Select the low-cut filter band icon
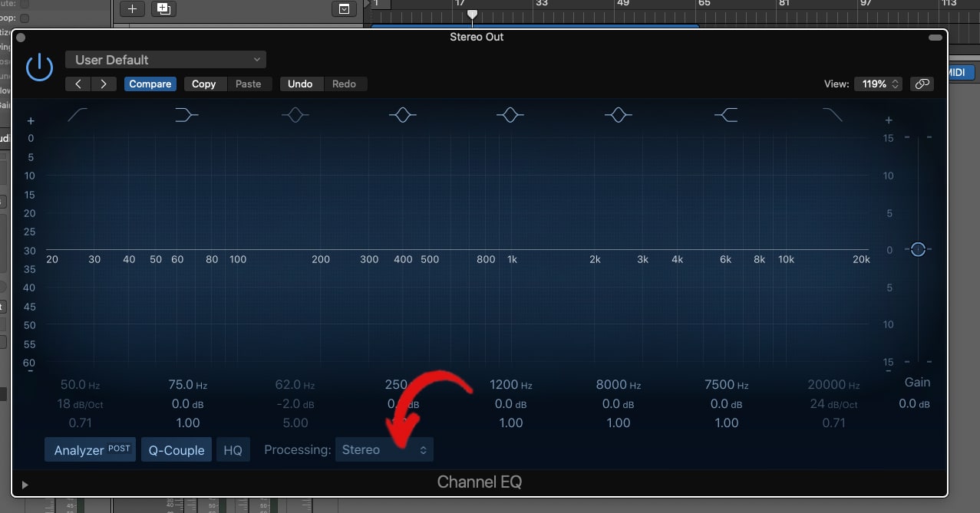 [79, 114]
